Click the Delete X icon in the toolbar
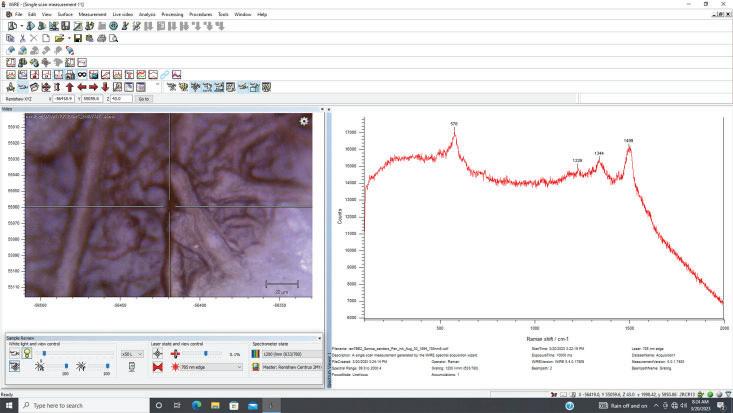Screen dimensions: 733x413 (x=34, y=38)
